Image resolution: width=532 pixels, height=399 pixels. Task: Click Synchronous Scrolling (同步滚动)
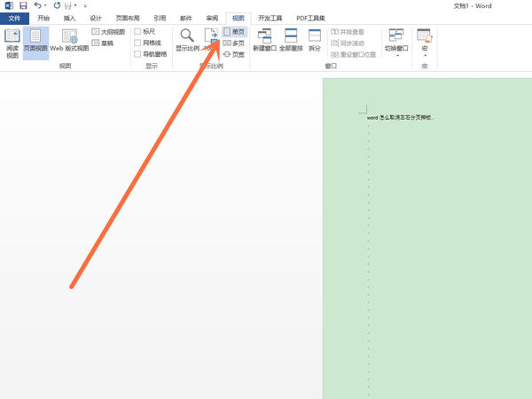(348, 43)
